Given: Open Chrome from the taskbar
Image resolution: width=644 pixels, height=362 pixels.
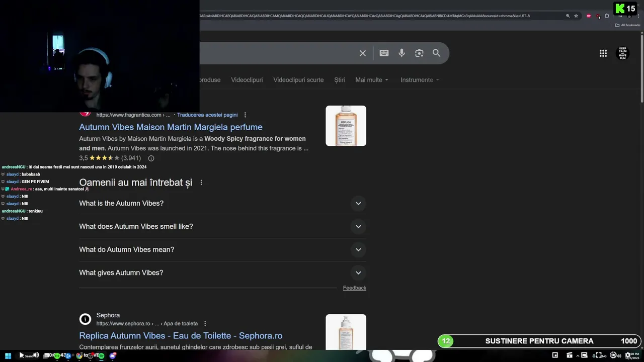Looking at the screenshot, I should [79, 355].
